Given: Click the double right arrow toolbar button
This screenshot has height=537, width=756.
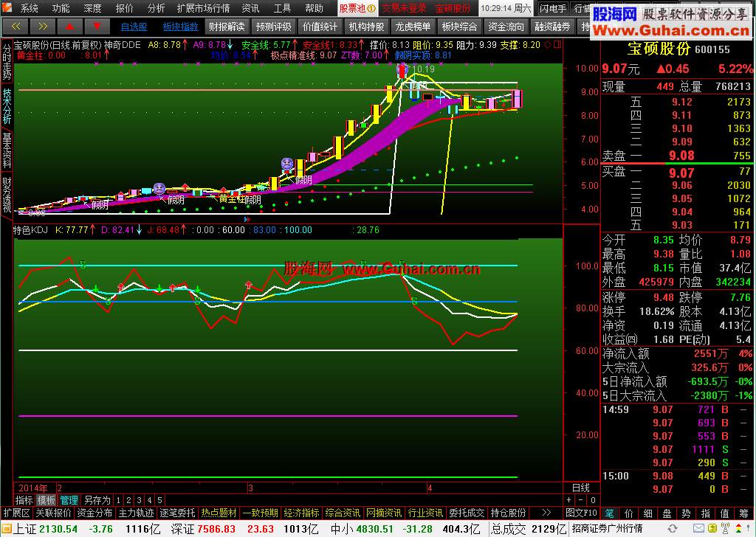Looking at the screenshot, I should pos(43,26).
